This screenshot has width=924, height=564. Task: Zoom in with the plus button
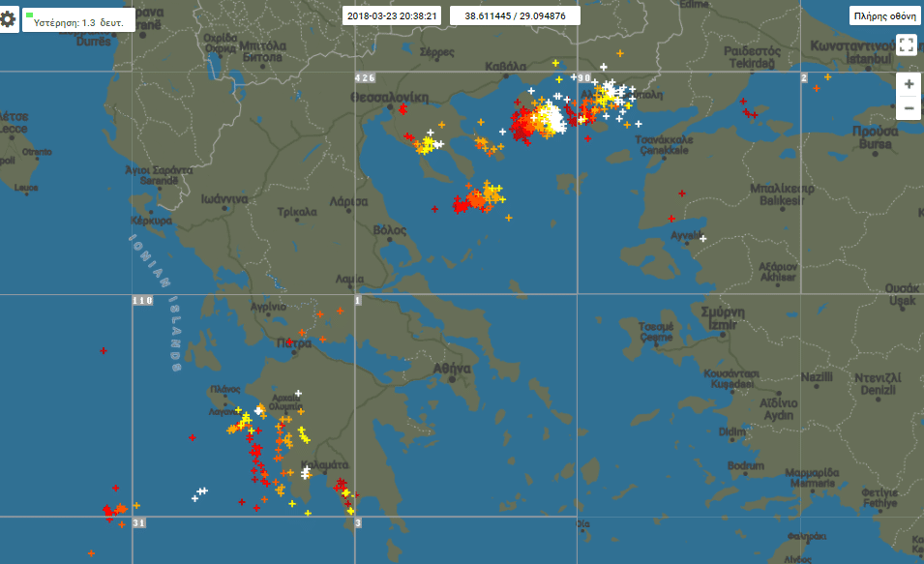[909, 84]
